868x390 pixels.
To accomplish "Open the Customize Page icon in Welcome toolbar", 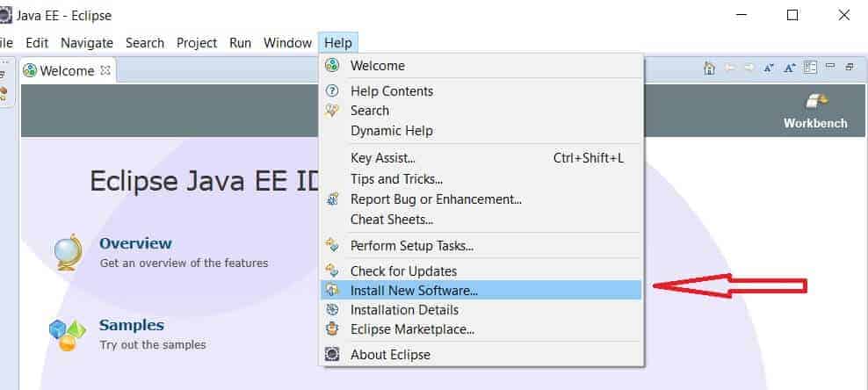I will [x=810, y=68].
